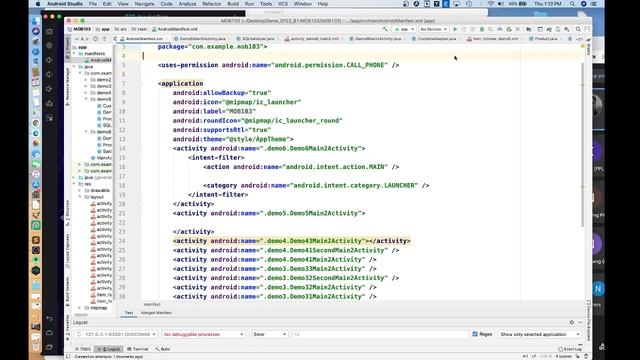Switch to CustomAdapter.java editor tab
The height and width of the screenshot is (360, 640).
pos(434,39)
